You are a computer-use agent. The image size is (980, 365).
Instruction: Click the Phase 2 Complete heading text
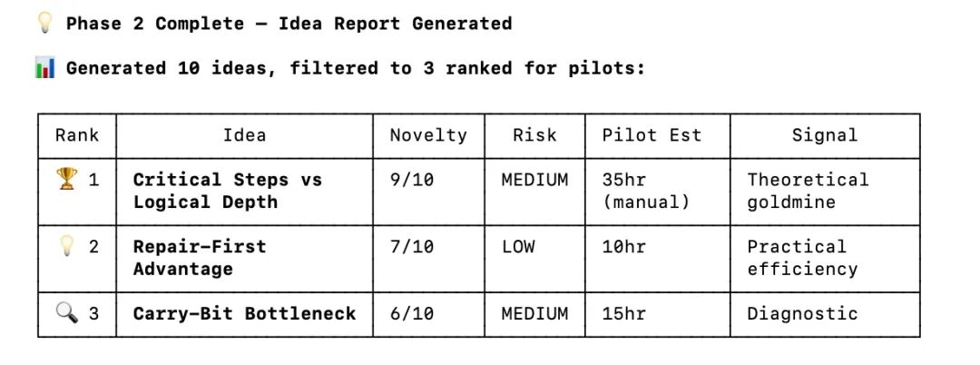(x=289, y=24)
